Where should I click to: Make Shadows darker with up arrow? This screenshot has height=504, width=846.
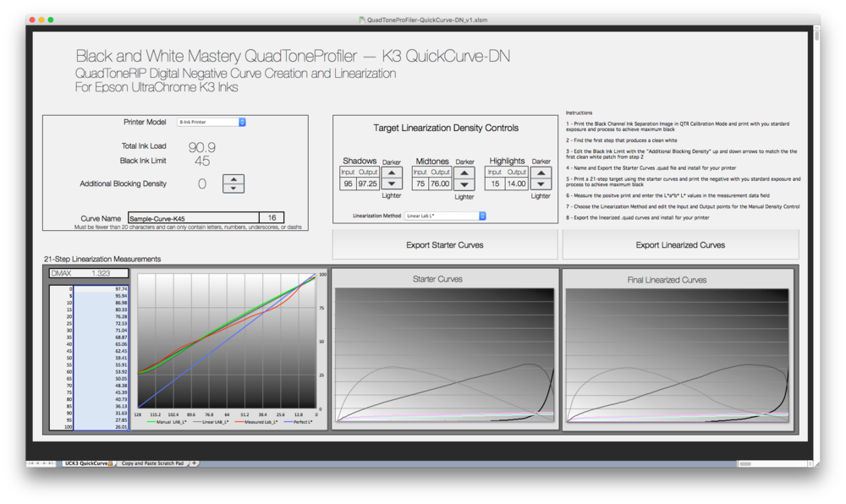(392, 173)
